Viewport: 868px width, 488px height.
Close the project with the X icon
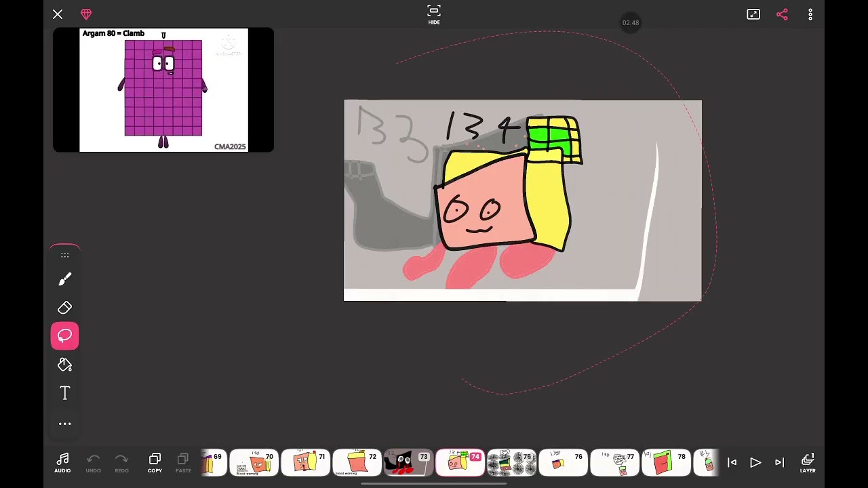(58, 14)
